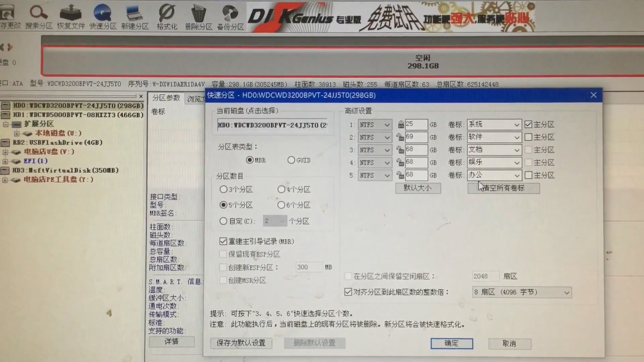The height and width of the screenshot is (362, 644).
Task: Toggle the padlock icon beside partition 1 size
Action: tap(401, 125)
